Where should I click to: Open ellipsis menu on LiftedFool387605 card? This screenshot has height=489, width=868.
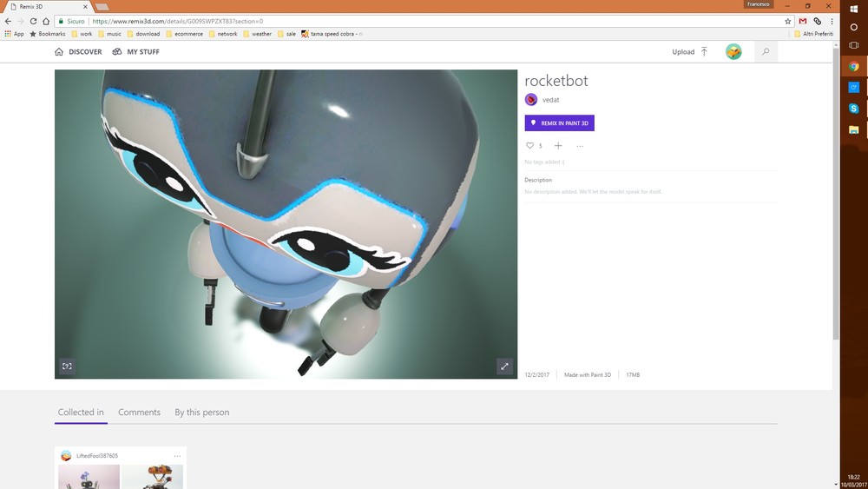pos(177,456)
